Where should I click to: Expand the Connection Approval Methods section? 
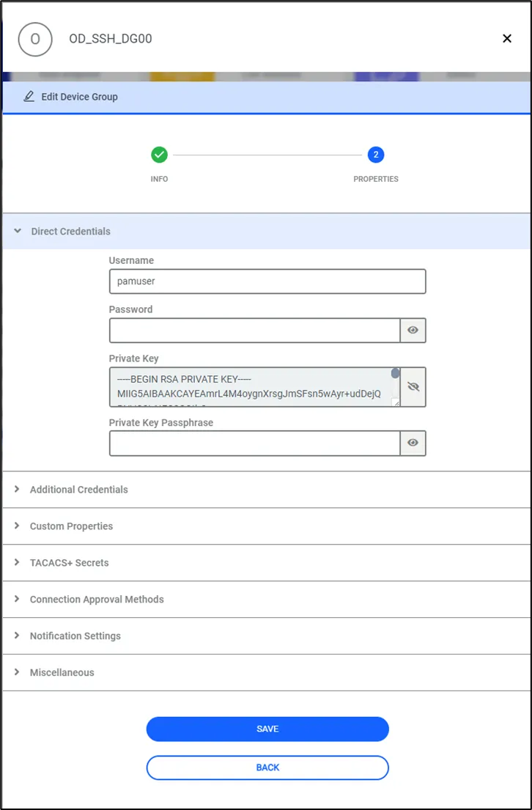(267, 599)
